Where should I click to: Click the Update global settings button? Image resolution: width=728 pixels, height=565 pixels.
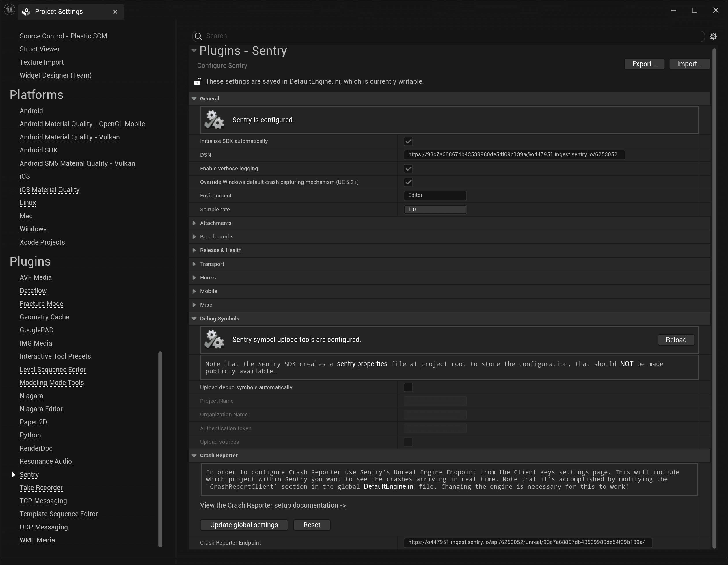[x=244, y=525]
